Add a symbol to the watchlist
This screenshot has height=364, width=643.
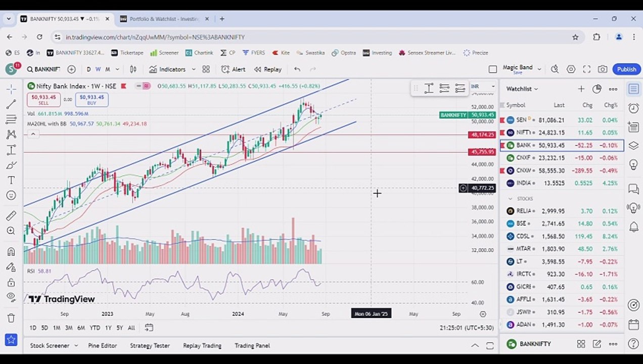(x=581, y=89)
